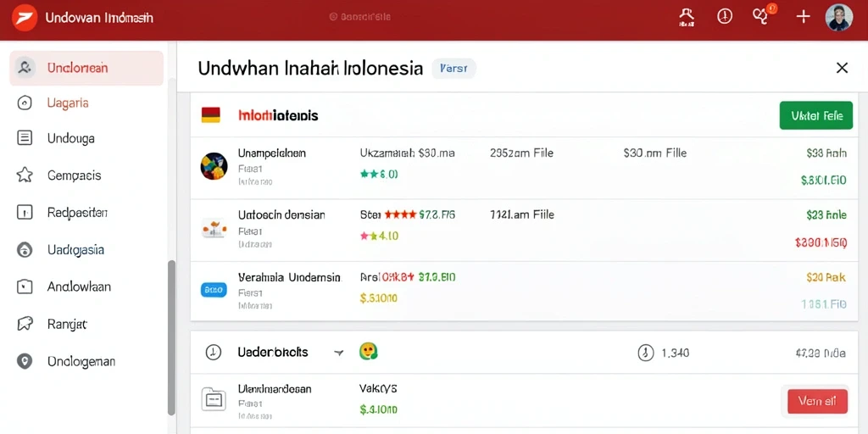Select Unclonean in the sidebar
Viewport: 868px width, 434px height.
[x=86, y=68]
